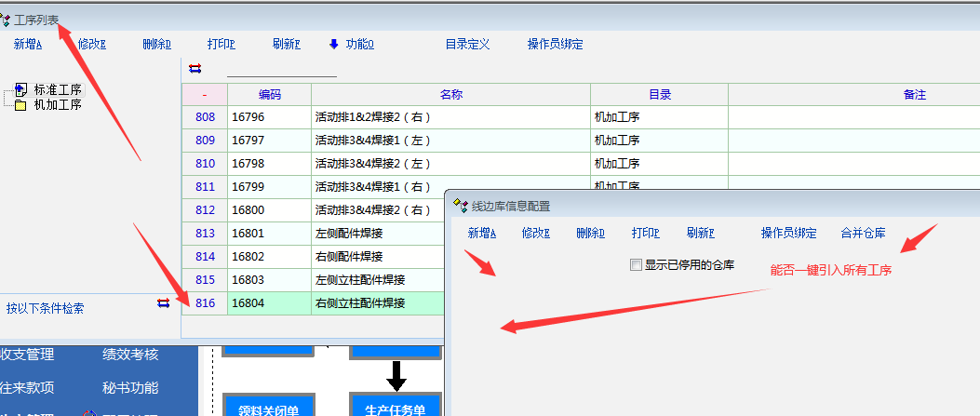Click the 线边库信息配置 window icon

coord(460,206)
